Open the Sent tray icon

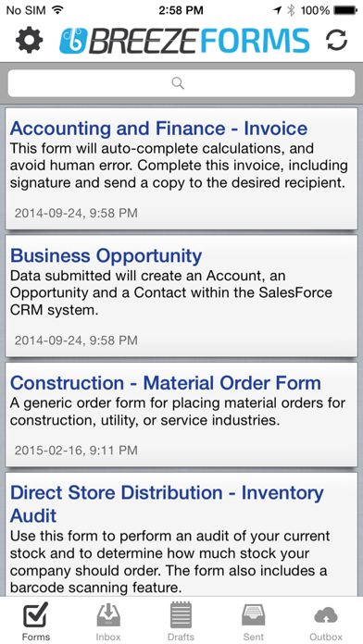click(x=253, y=615)
